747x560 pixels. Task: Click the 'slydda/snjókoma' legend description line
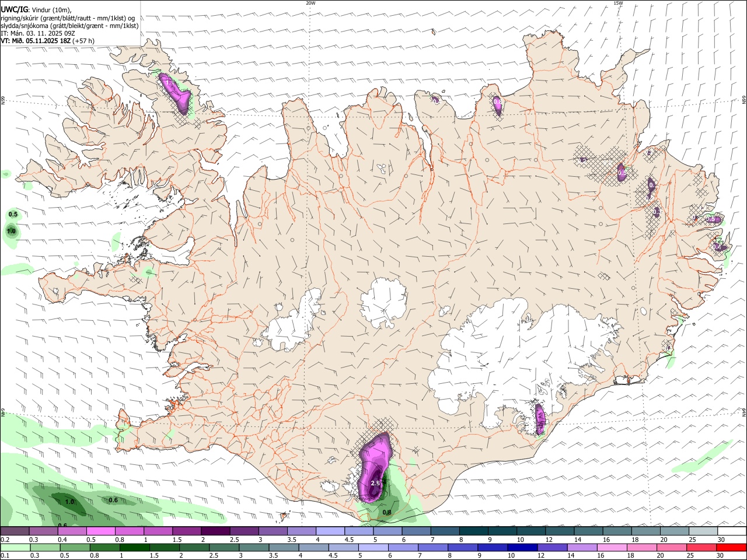pyautogui.click(x=69, y=26)
